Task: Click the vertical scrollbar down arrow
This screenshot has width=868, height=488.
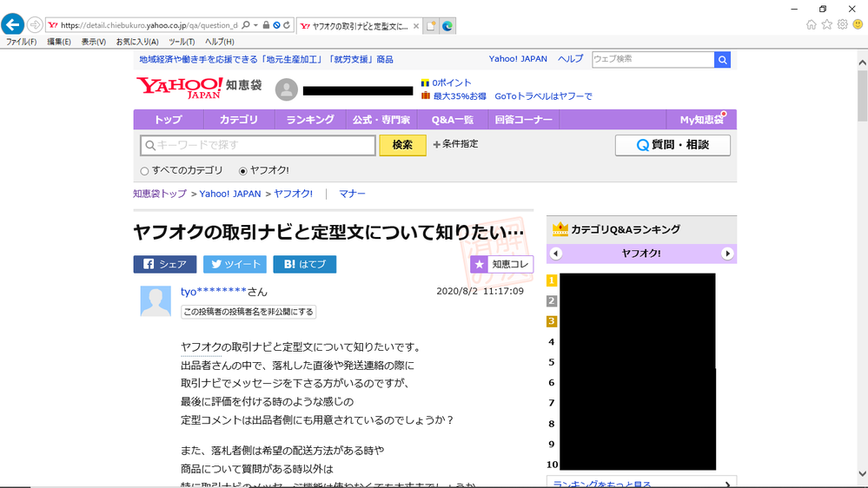Action: (863, 473)
